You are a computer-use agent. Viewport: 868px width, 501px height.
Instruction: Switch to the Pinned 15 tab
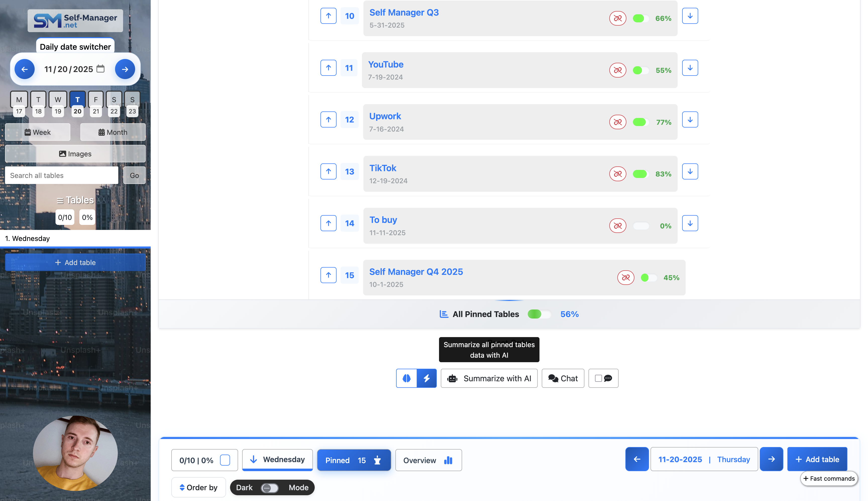[353, 460]
